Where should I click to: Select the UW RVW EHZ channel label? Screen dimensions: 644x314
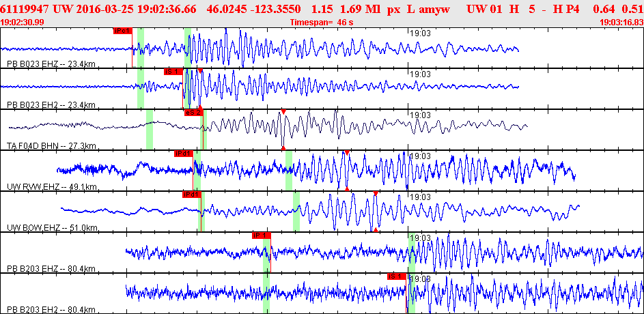[52, 186]
